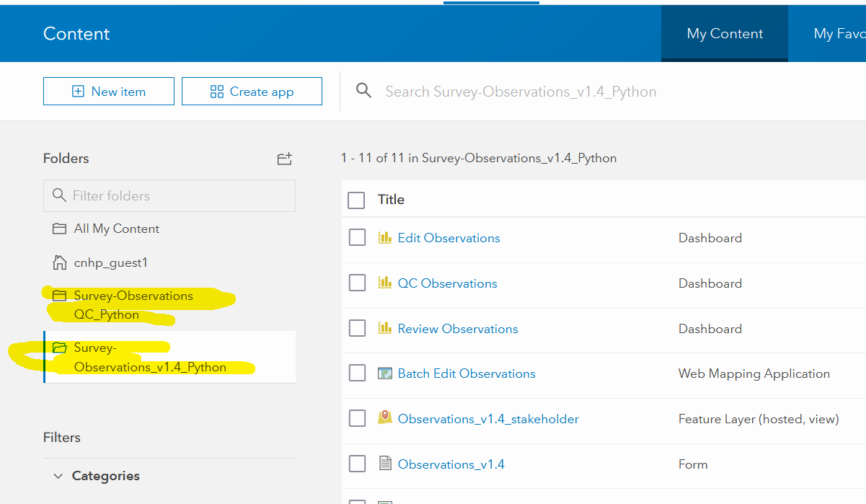Open the Observations_v1.4_stakeholder layer link
The image size is (866, 504).
488,419
